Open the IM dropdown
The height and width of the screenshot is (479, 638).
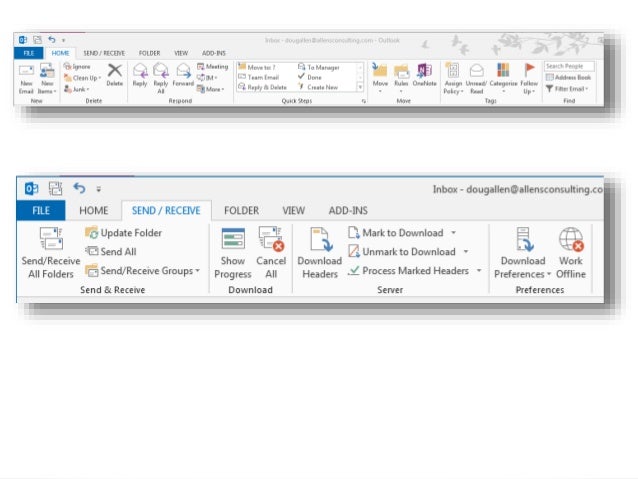click(207, 78)
